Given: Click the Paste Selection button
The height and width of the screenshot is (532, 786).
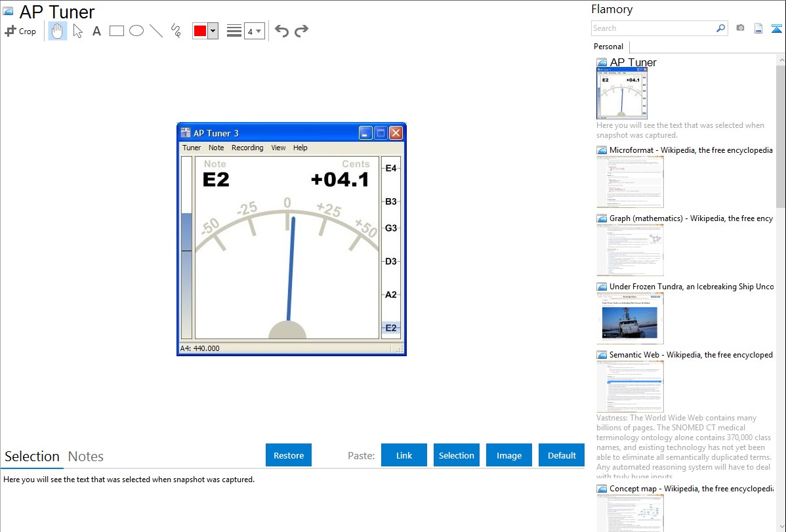Looking at the screenshot, I should coord(457,455).
